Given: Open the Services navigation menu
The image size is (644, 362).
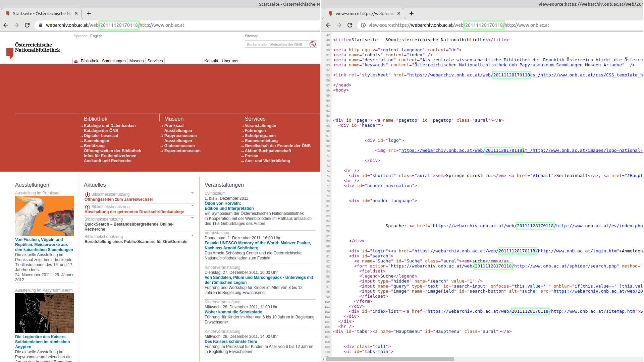Looking at the screenshot, I should [155, 61].
